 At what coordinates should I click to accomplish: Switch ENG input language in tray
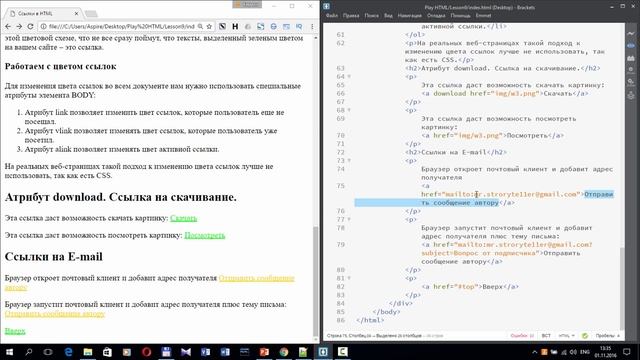point(585,352)
